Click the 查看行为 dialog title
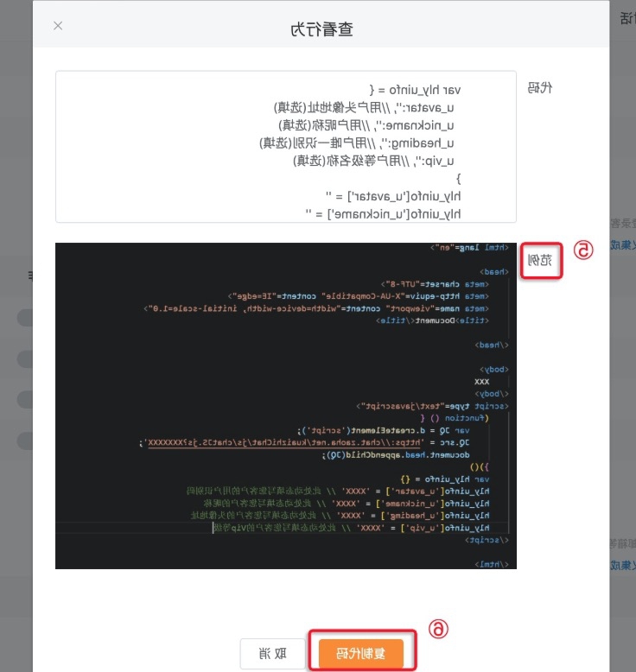636x672 pixels. pos(321,29)
